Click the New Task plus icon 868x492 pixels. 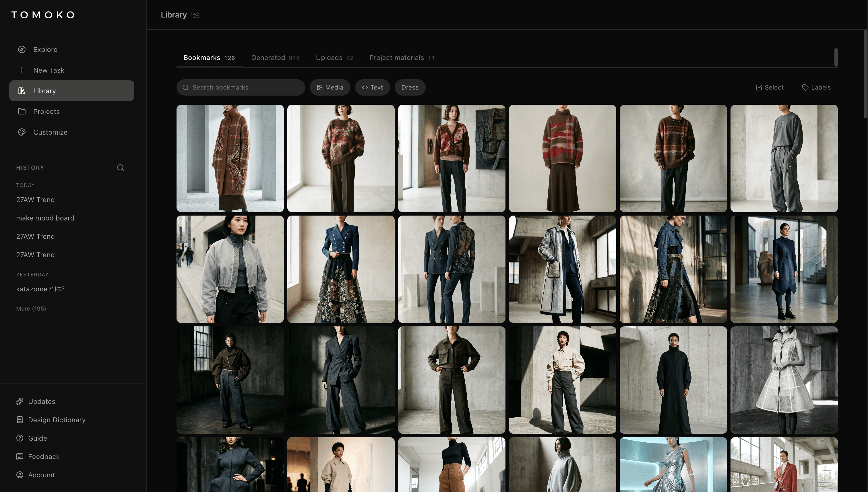click(22, 70)
